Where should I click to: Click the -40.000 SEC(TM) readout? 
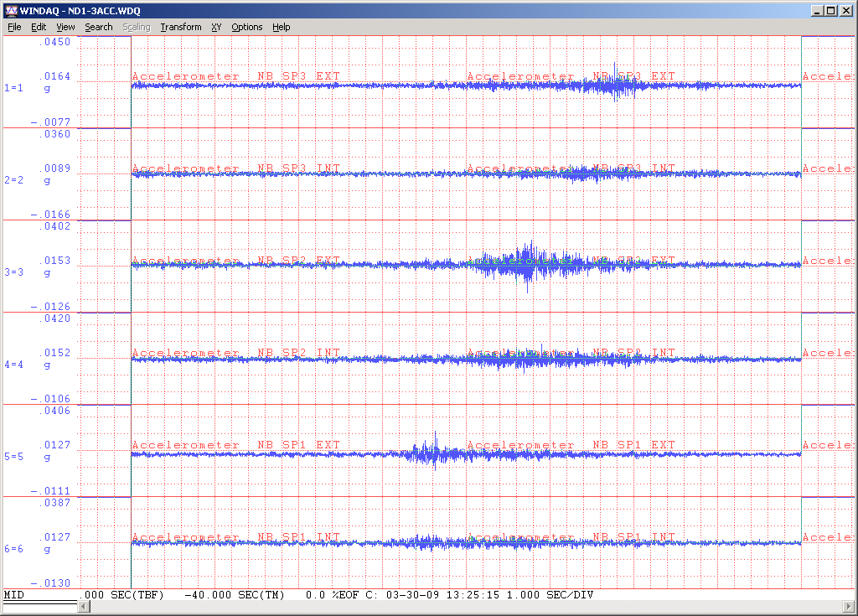235,595
